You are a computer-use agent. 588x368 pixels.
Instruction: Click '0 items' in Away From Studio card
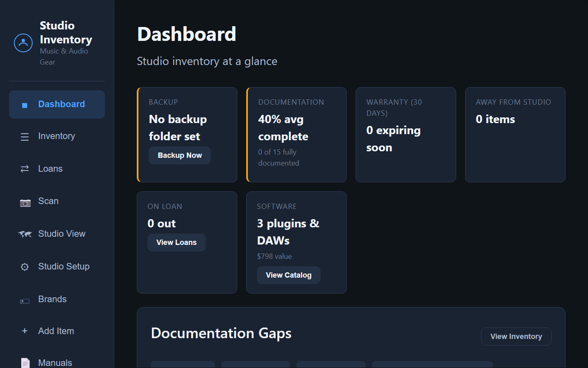pyautogui.click(x=495, y=119)
